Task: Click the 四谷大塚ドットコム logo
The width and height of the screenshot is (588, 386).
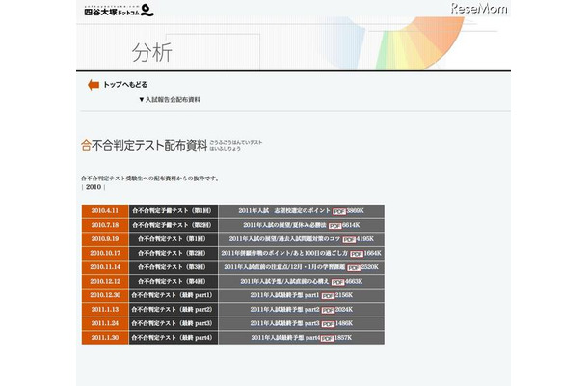Action: tap(119, 11)
